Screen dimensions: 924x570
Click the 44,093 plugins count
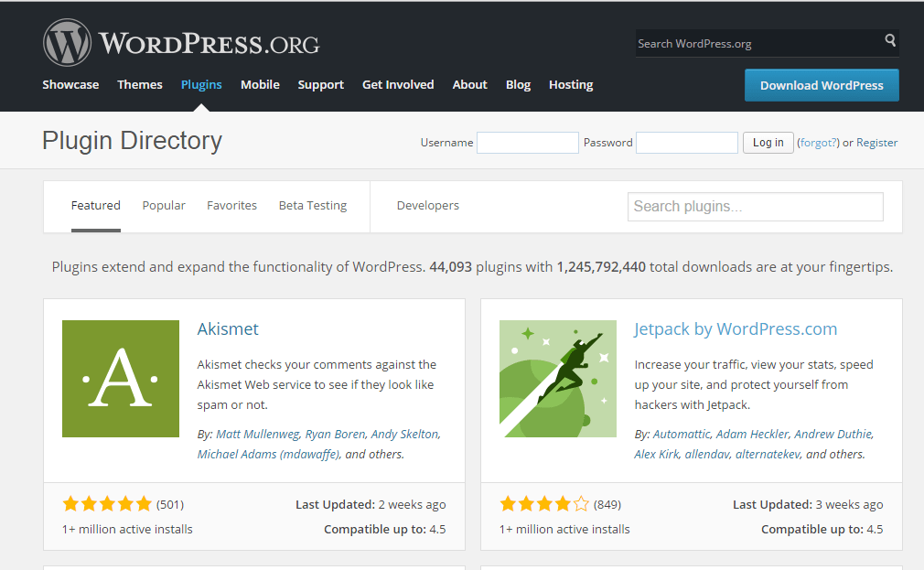coord(450,267)
